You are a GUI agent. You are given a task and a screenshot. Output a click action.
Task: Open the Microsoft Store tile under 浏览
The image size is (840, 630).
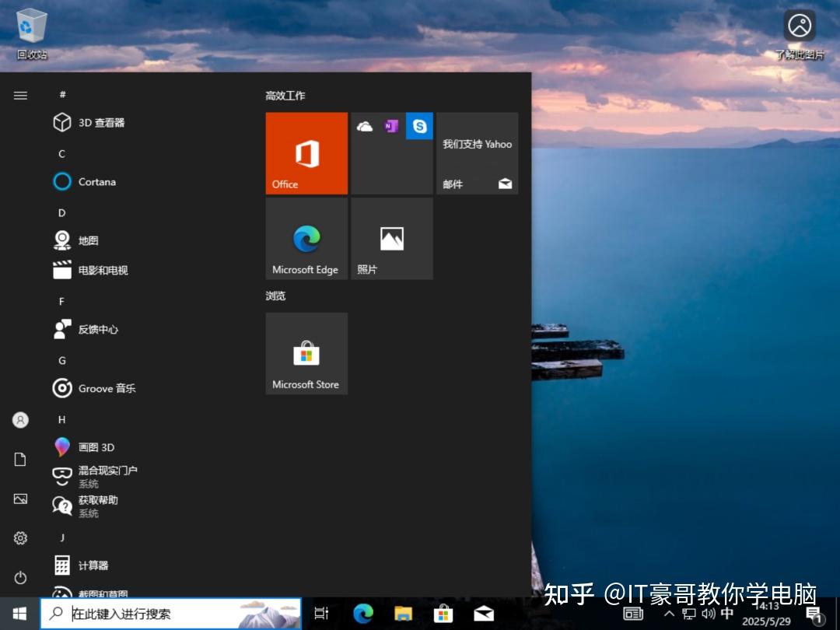(x=306, y=353)
